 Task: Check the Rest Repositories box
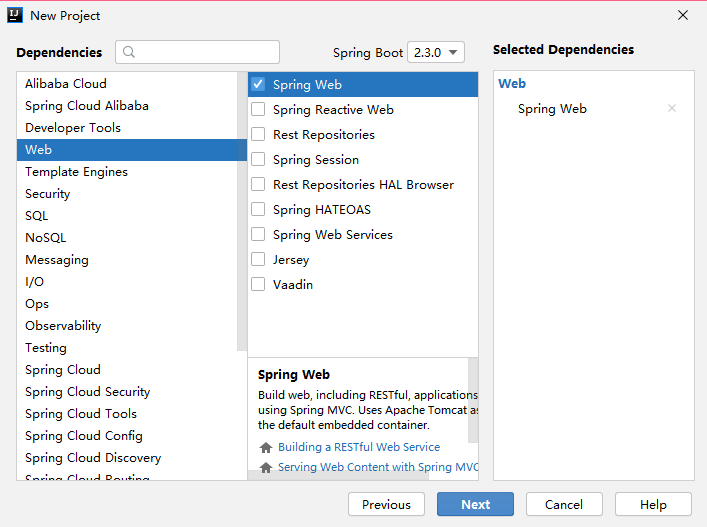258,134
